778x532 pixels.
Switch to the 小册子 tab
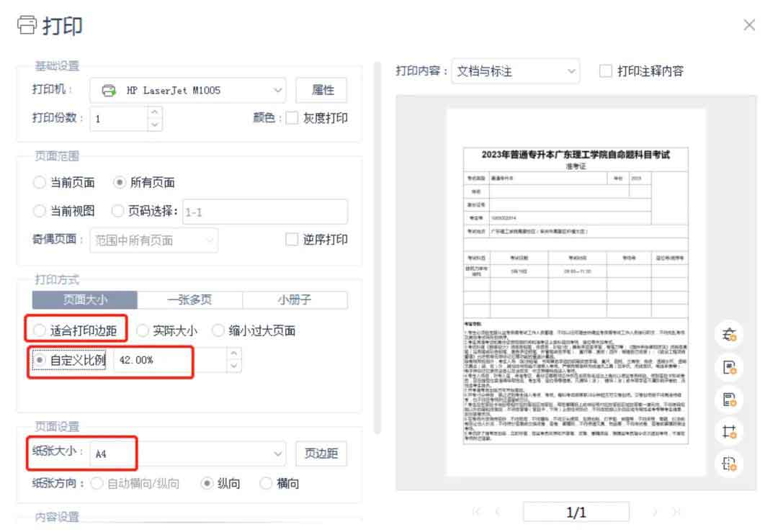pos(295,300)
